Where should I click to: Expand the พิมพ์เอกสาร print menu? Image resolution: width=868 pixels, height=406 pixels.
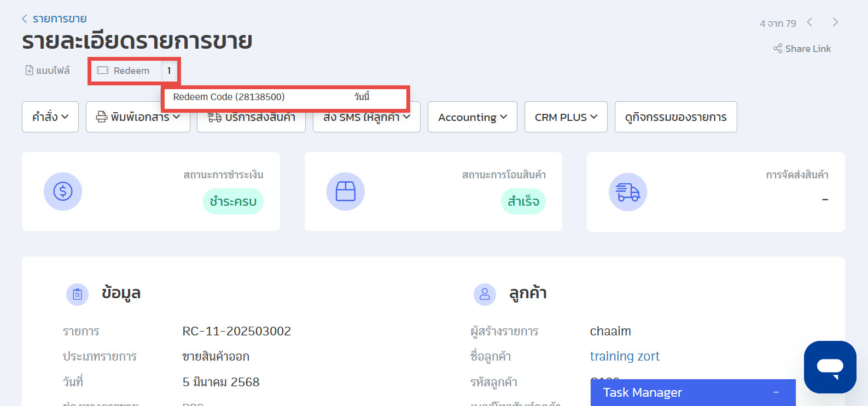coord(138,117)
